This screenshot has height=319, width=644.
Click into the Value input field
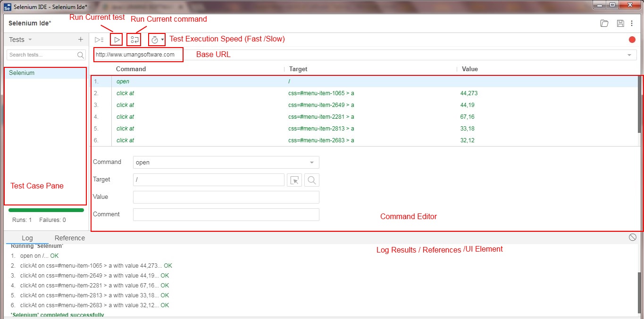pyautogui.click(x=226, y=197)
